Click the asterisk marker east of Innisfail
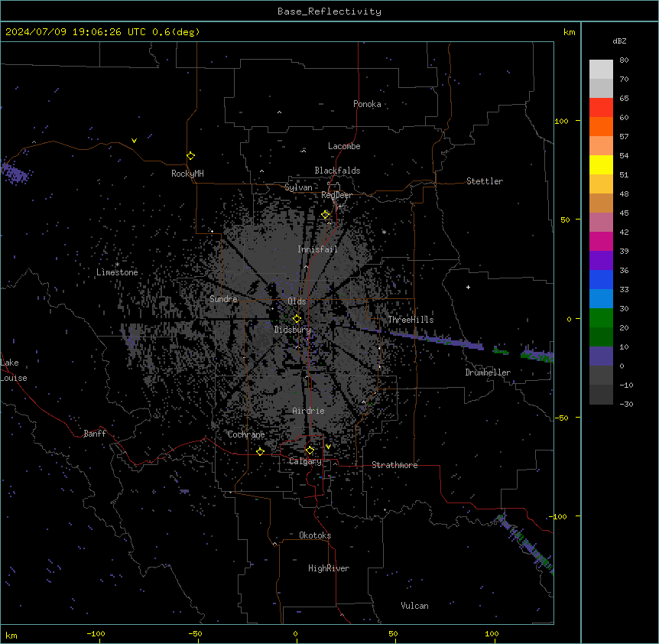The height and width of the screenshot is (644, 659). [x=384, y=232]
